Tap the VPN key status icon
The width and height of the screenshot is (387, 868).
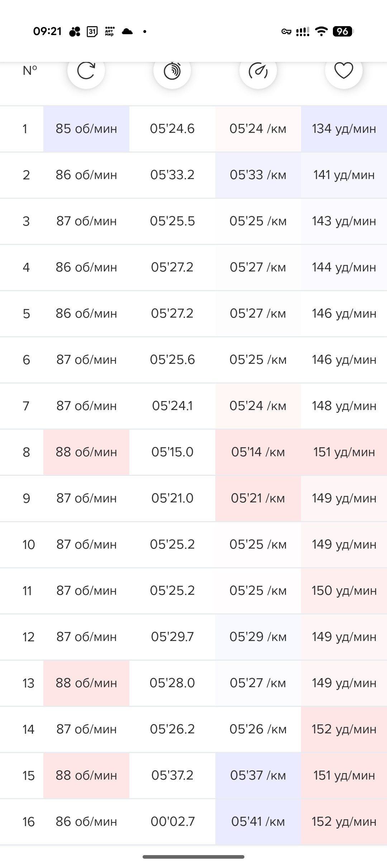click(286, 32)
